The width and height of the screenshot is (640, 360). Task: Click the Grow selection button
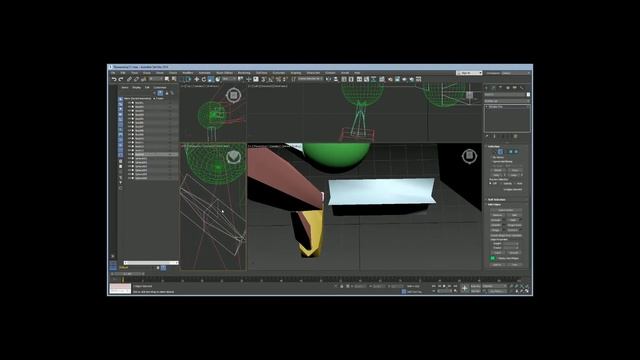[515, 170]
